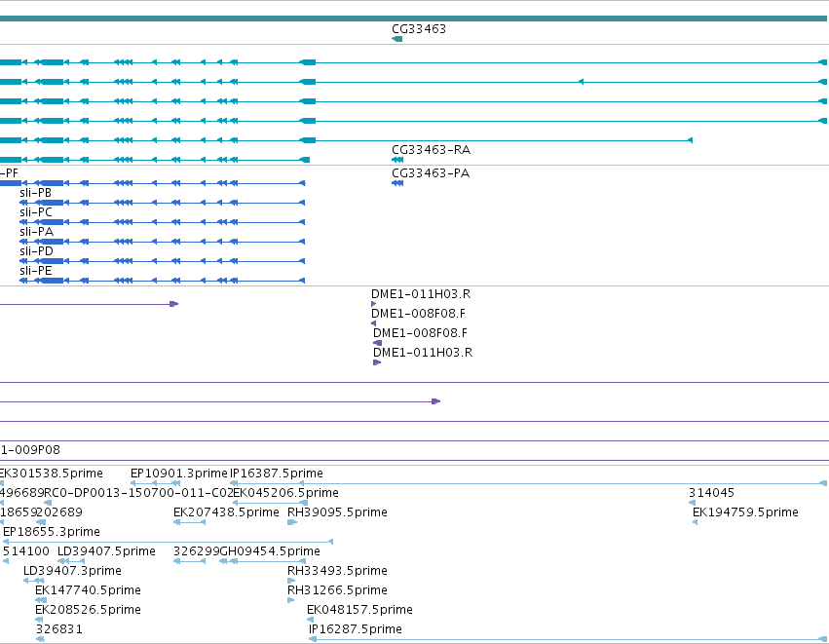Screen dimensions: 829x644
Task: Click the sli-PD protein label
Action: tap(36, 251)
